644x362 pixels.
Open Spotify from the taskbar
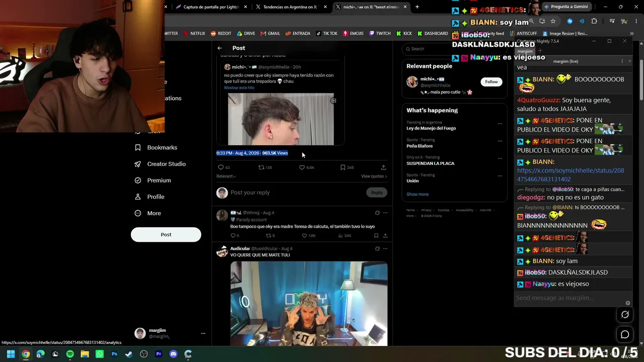coord(70,354)
